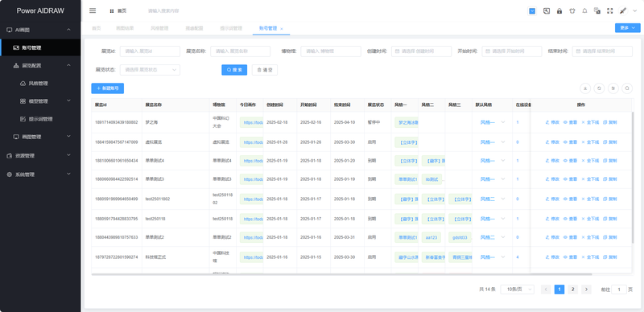Click the search toggle round icon above table

coord(627,88)
